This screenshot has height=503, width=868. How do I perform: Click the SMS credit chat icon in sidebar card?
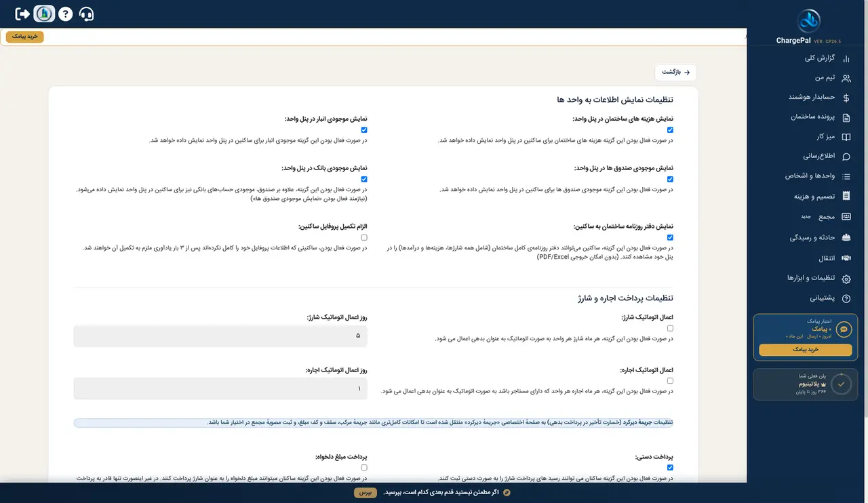(x=844, y=329)
